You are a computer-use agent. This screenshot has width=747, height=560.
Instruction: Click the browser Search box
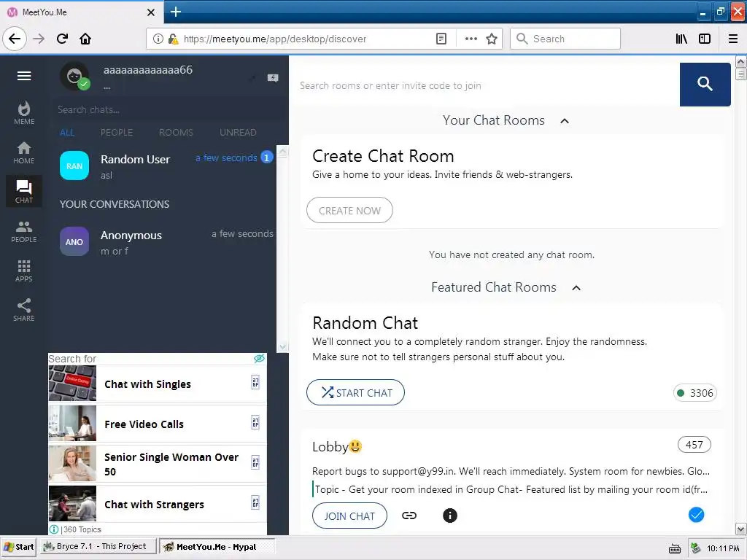(x=565, y=39)
